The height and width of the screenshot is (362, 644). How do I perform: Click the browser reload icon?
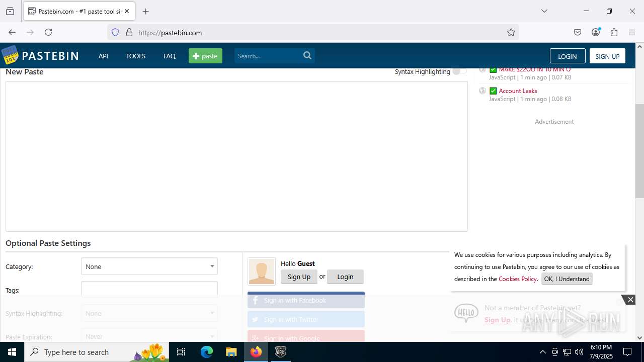[48, 32]
